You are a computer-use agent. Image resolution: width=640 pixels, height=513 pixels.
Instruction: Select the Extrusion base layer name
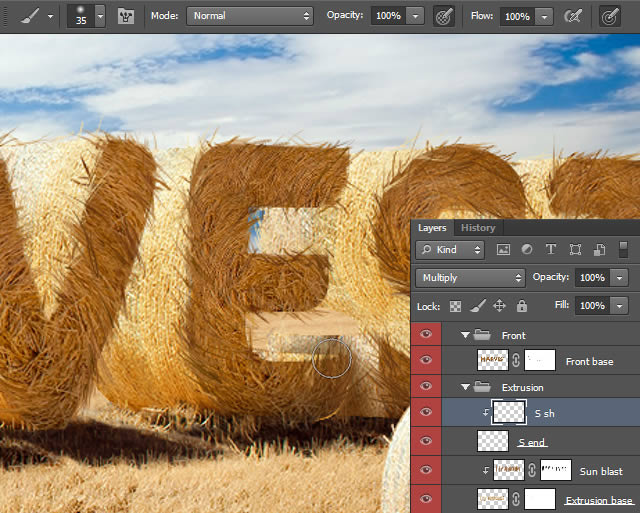tap(599, 500)
